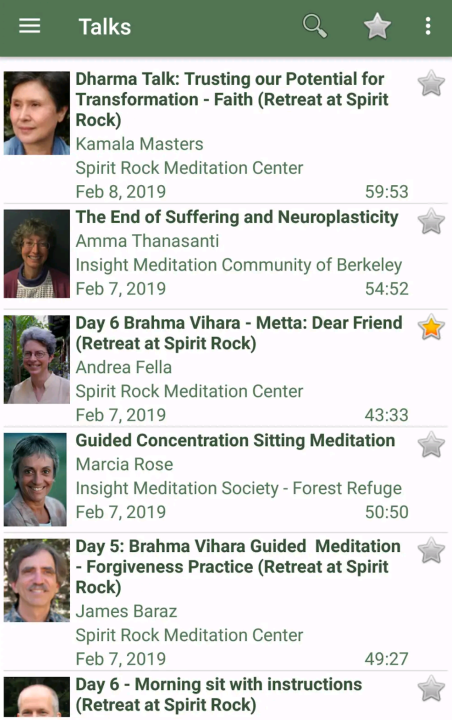This screenshot has width=452, height=720.
Task: Star Guided Concentration Sitting Meditation
Action: [x=431, y=445]
